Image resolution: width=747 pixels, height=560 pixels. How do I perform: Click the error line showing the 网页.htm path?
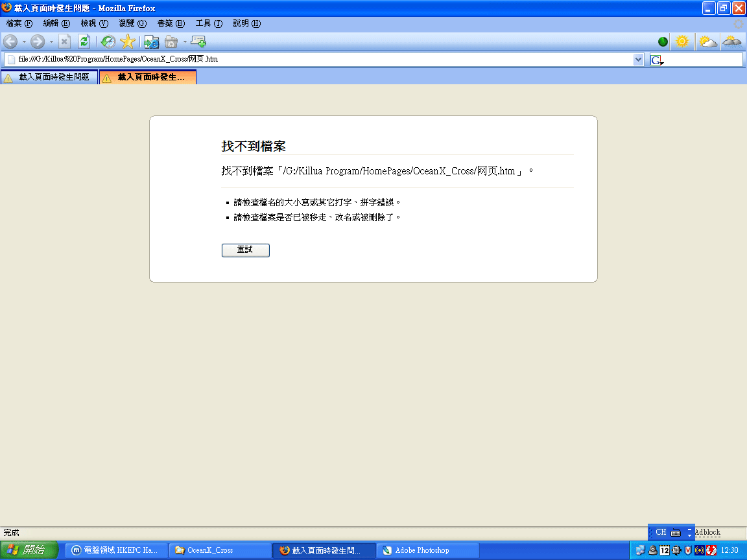coord(377,171)
